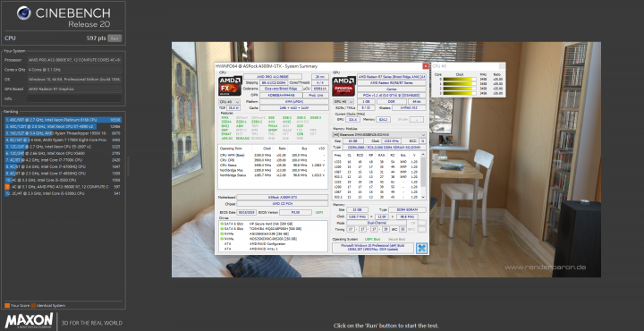The width and height of the screenshot is (644, 331).
Task: Click the MAXON logo at bottom left
Action: coord(29,321)
